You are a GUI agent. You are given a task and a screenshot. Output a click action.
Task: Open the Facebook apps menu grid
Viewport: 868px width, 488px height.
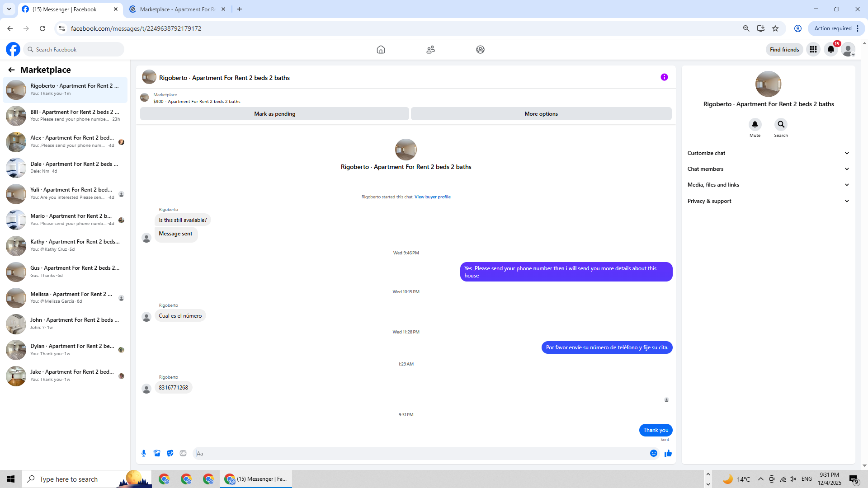[x=813, y=50]
